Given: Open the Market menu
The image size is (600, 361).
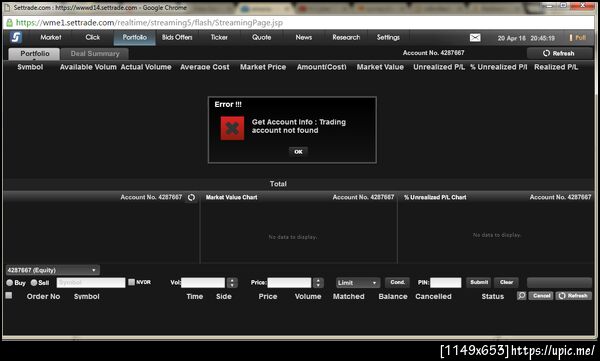Looking at the screenshot, I should [51, 38].
